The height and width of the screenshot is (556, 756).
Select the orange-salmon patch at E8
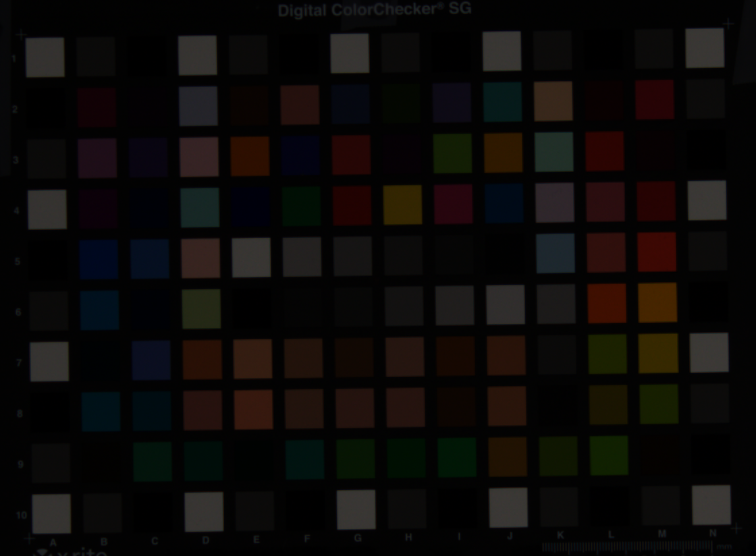coord(254,410)
